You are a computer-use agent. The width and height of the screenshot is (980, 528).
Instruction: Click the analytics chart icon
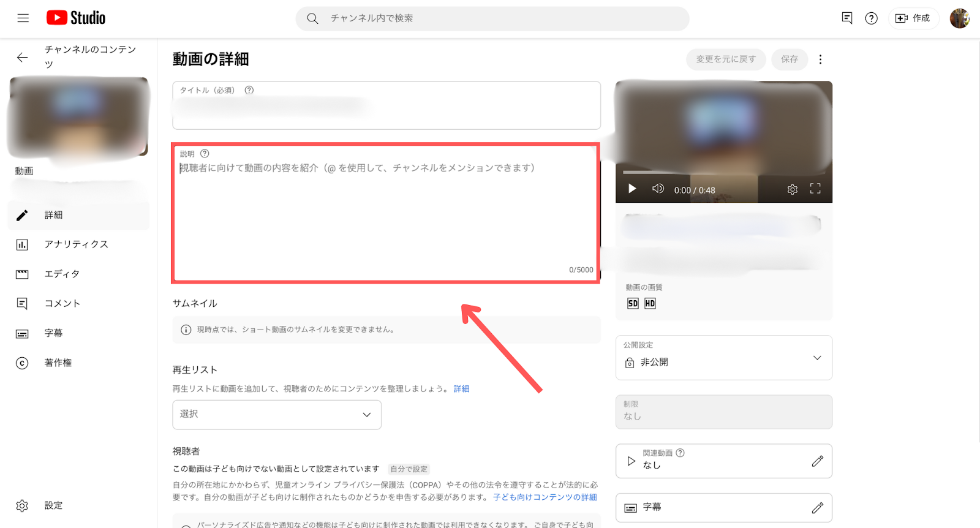click(22, 244)
